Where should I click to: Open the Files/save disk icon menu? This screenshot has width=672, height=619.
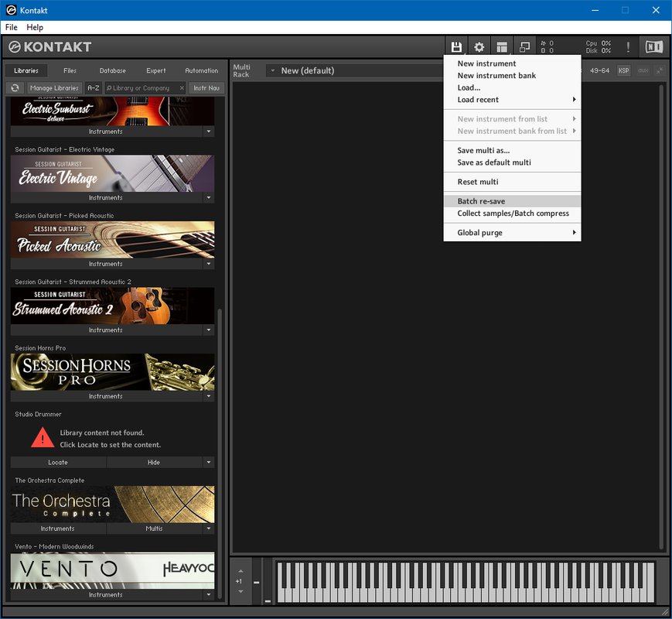tap(456, 46)
